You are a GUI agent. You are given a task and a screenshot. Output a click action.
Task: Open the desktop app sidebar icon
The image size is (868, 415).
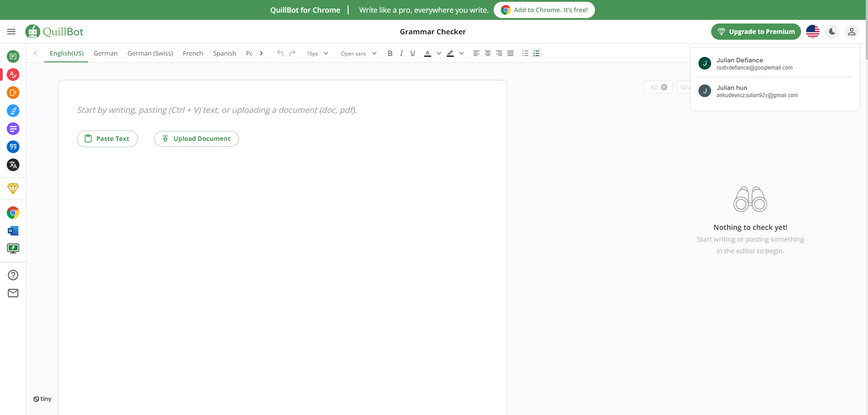(13, 248)
